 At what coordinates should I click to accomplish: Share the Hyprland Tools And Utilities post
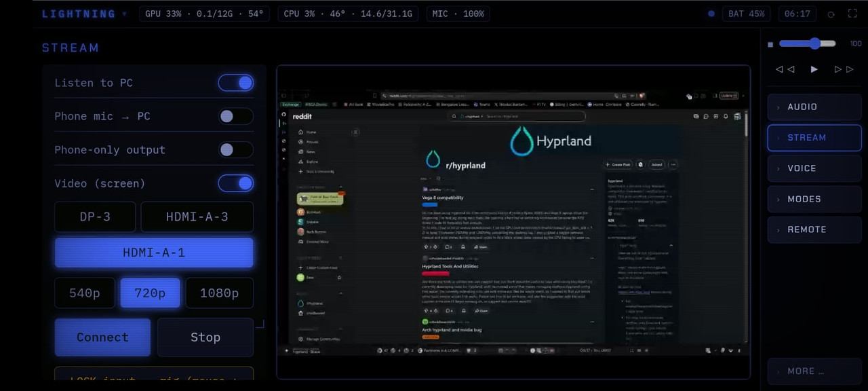click(481, 311)
